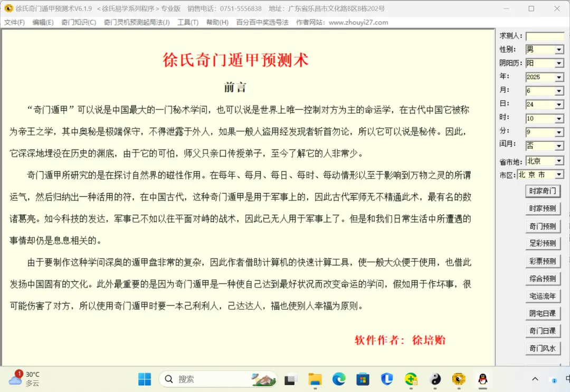Click the 宅运流年 button
The image size is (570, 392).
tap(543, 296)
